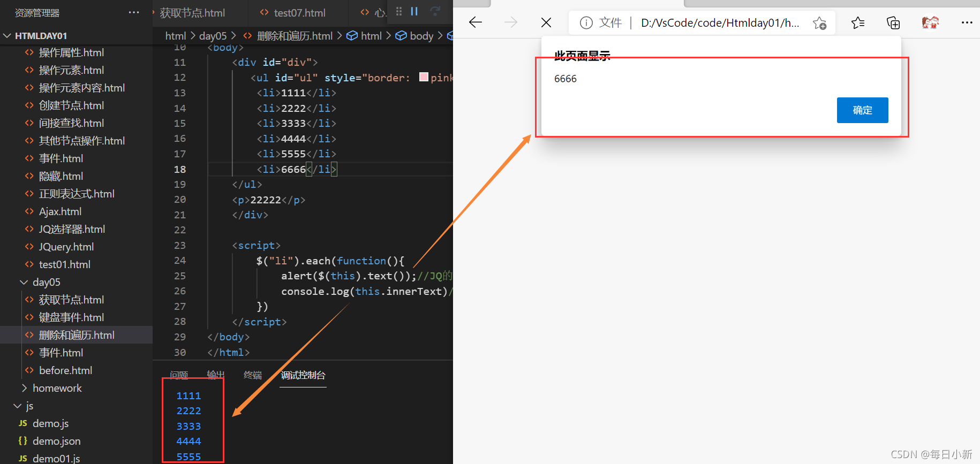The height and width of the screenshot is (464, 980).
Task: Open browser settings and more menu
Action: point(967,22)
